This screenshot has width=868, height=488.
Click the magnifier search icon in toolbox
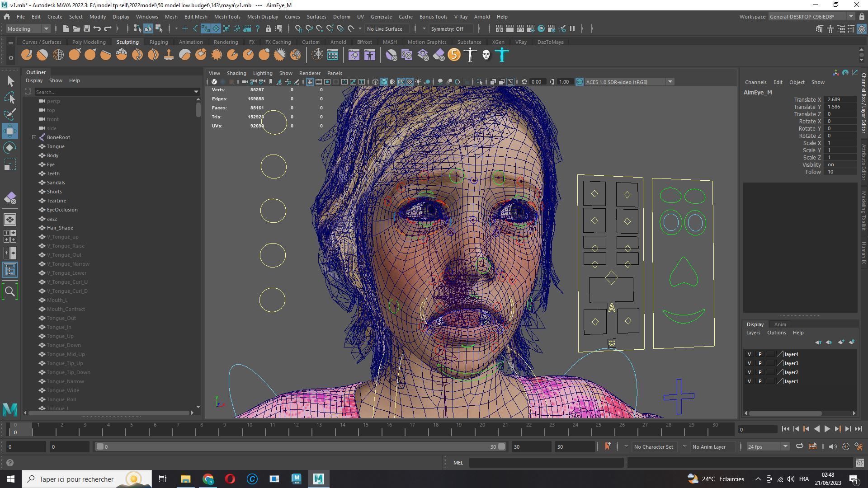tap(10, 292)
